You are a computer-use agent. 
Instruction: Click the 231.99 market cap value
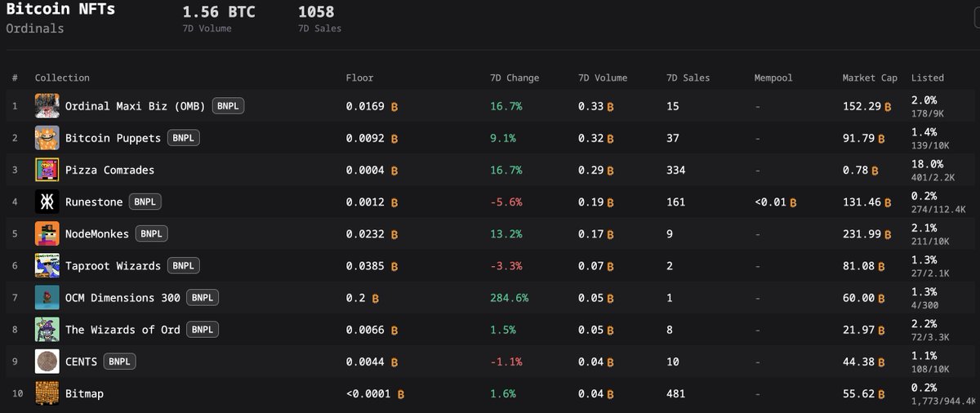[862, 233]
